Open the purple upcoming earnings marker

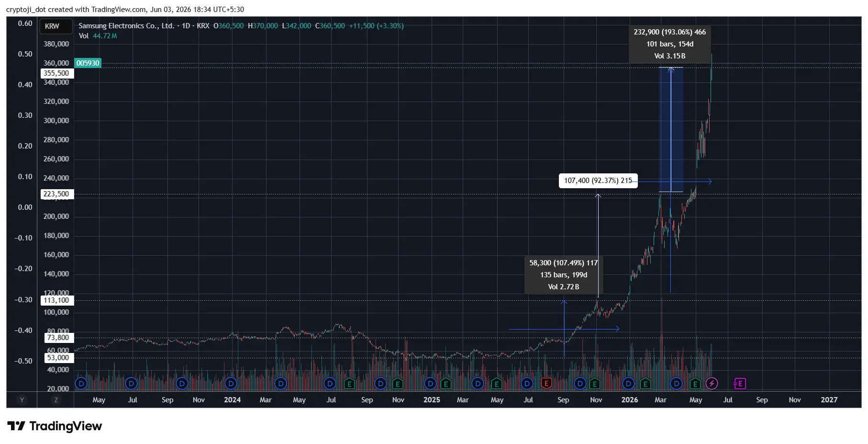coord(740,384)
